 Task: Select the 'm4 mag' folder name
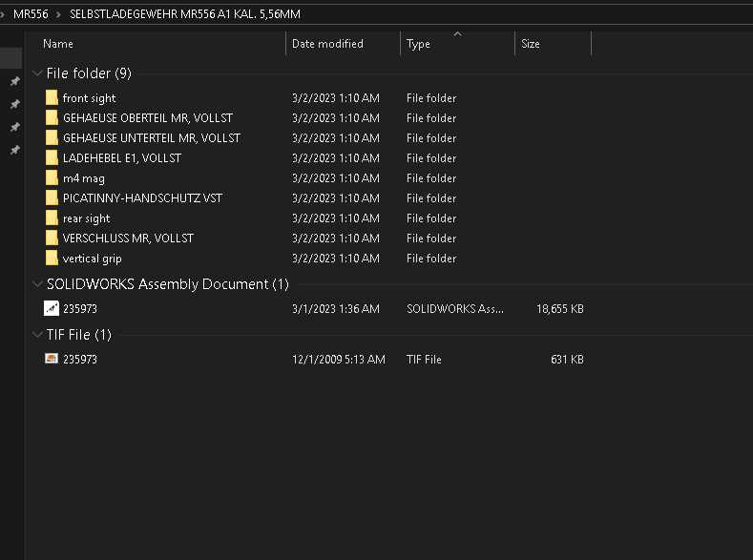pyautogui.click(x=84, y=178)
